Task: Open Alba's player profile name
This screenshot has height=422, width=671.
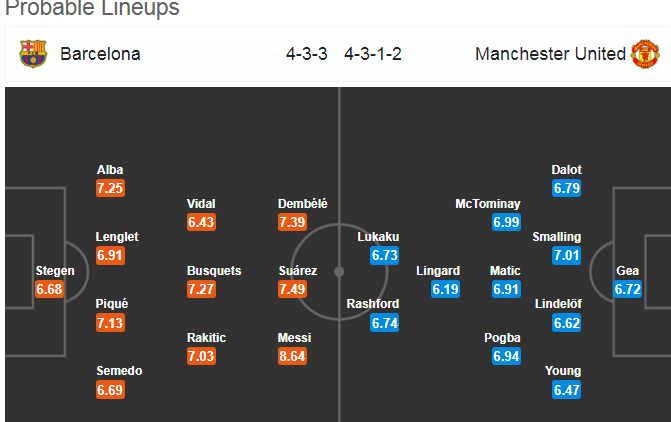Action: (x=110, y=169)
